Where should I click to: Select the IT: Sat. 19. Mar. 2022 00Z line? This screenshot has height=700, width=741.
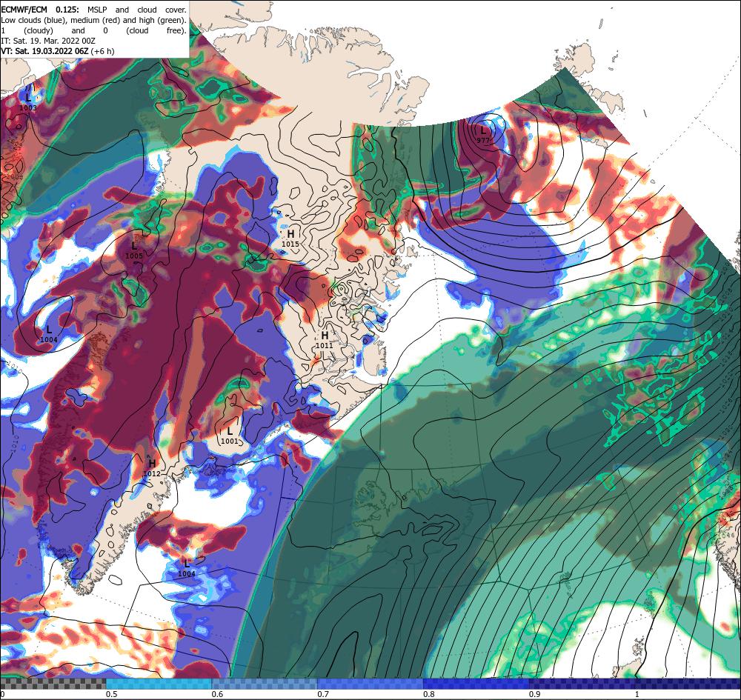click(48, 41)
